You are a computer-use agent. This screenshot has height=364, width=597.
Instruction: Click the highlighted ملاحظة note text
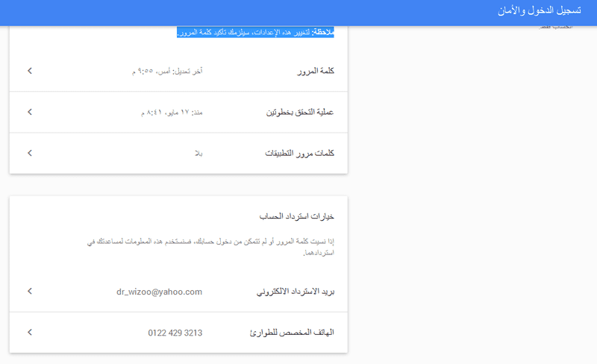pyautogui.click(x=255, y=32)
